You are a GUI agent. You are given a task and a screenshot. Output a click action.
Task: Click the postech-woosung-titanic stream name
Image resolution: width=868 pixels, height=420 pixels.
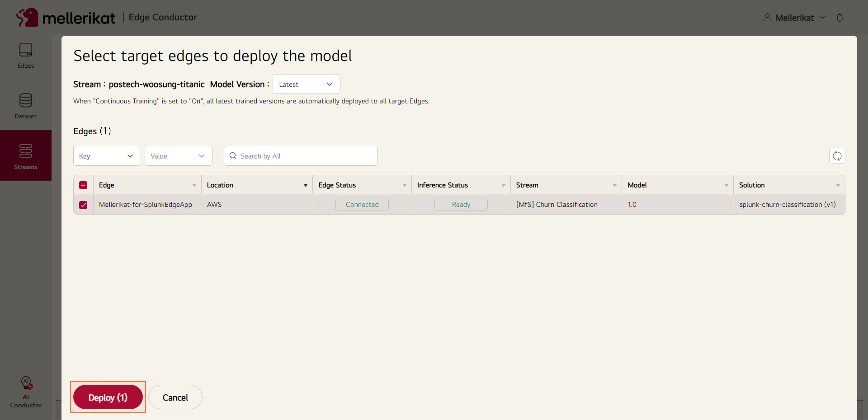[x=156, y=84]
